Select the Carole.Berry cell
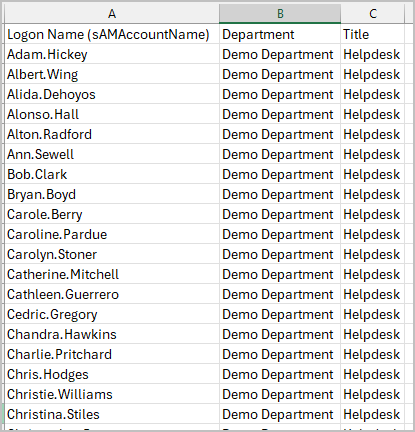This screenshot has height=432, width=415. [112, 214]
